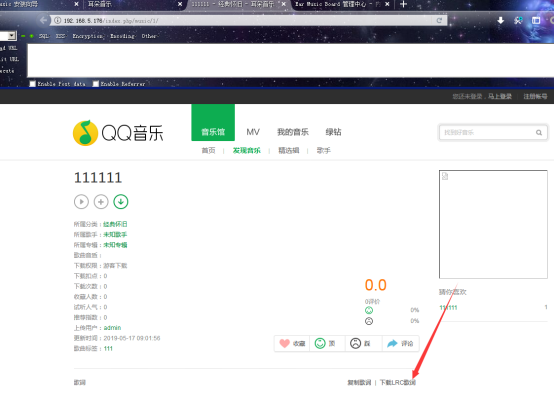
Task: Open the Encoding menu in HackBar
Action: click(122, 36)
